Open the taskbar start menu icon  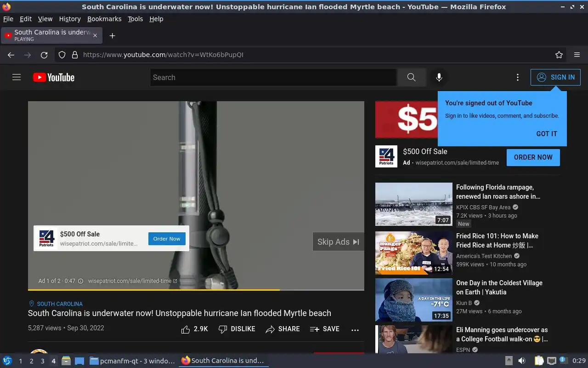coord(7,361)
